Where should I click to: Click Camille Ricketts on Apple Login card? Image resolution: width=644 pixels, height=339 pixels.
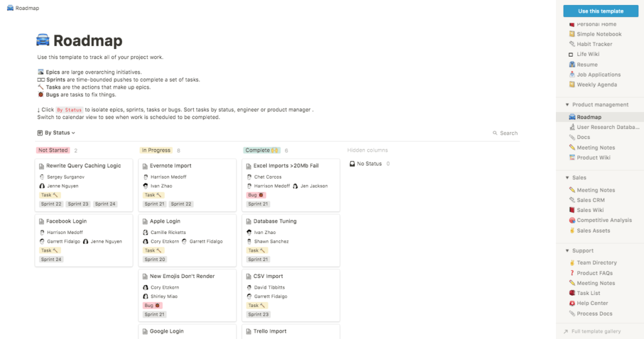[x=168, y=233]
